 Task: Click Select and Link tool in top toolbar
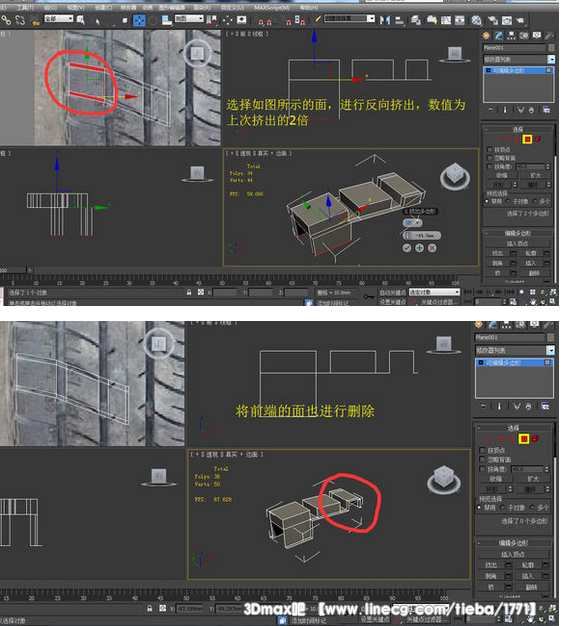point(6,20)
